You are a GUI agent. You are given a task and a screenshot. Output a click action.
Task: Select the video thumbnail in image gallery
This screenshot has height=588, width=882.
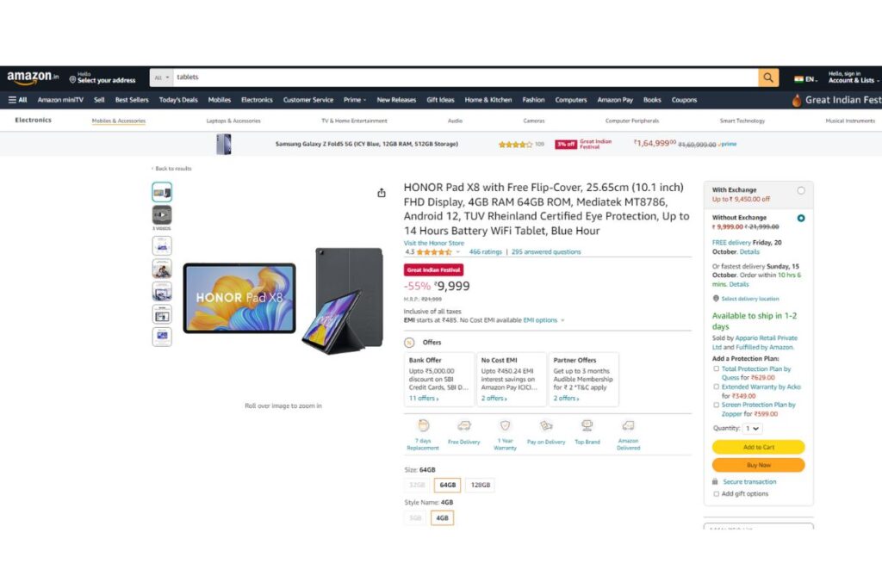coord(162,214)
